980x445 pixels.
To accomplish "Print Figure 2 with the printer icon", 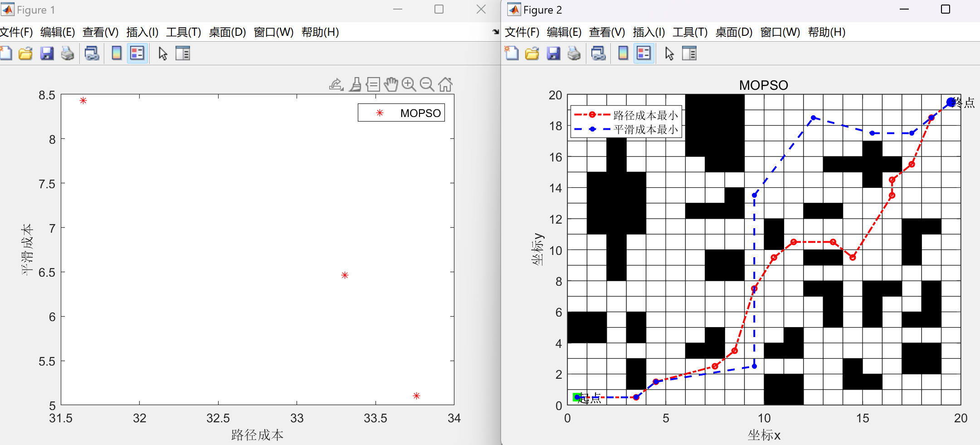I will pyautogui.click(x=574, y=54).
